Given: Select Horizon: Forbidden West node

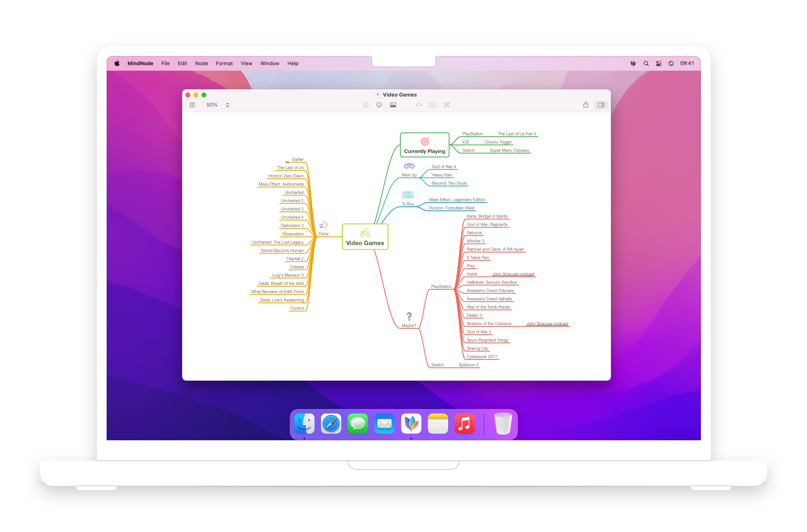Looking at the screenshot, I should coord(452,208).
